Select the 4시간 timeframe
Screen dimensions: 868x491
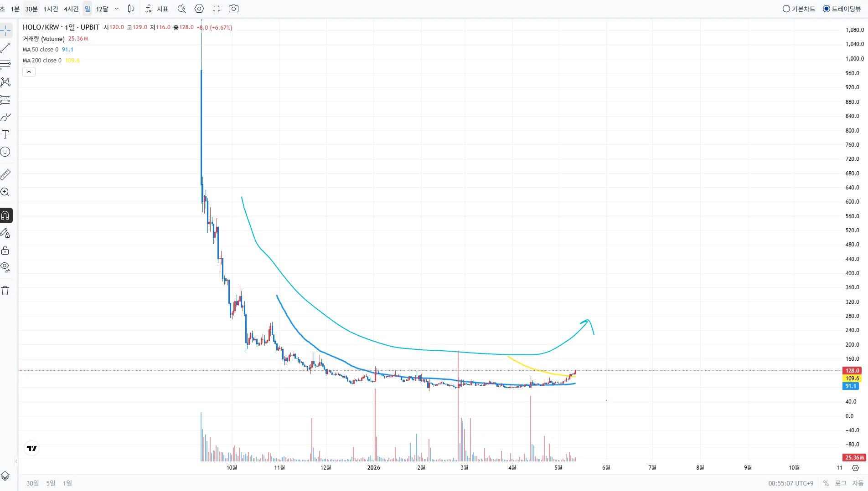(72, 9)
